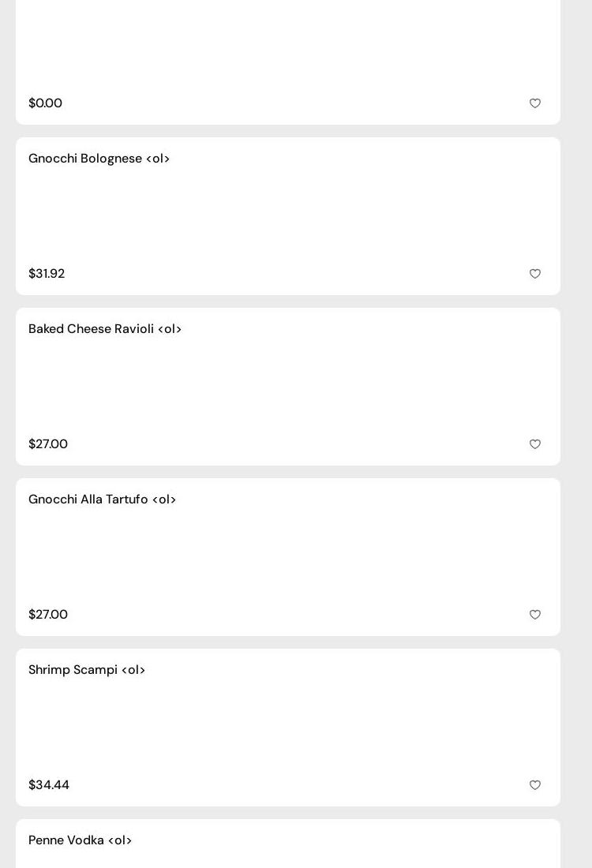The width and height of the screenshot is (592, 868).
Task: Click the $31.92 price on Gnocchi Bolognese
Action: [x=47, y=274]
